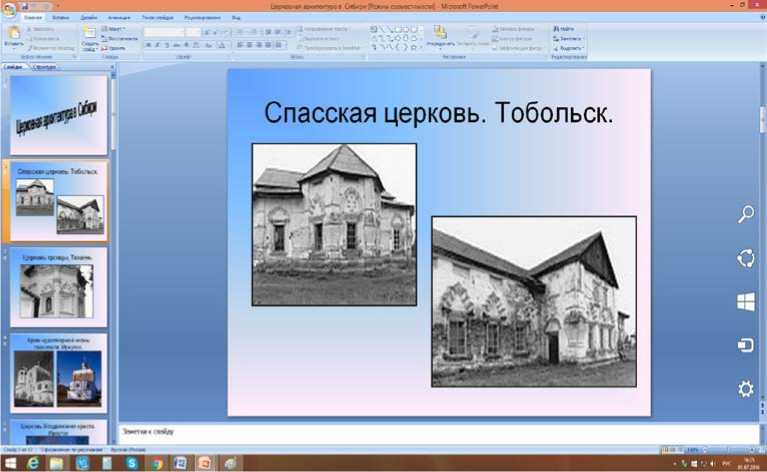Toggle bold formatting in the ribbon
The height and width of the screenshot is (472, 767).
pyautogui.click(x=148, y=45)
